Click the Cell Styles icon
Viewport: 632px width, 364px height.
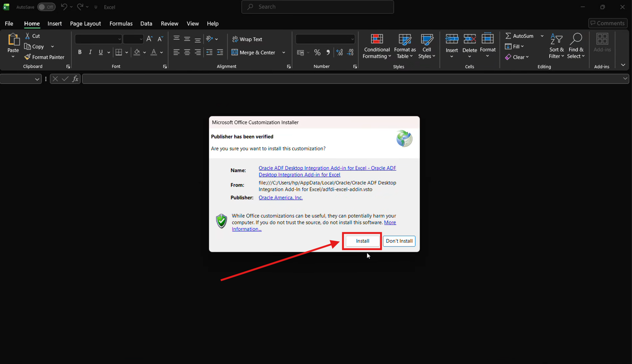coord(427,39)
